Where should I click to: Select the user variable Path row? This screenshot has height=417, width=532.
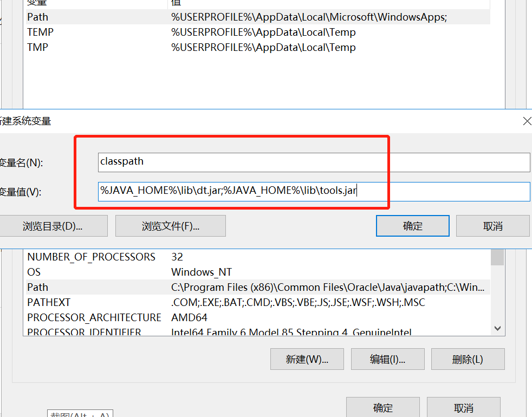(x=258, y=17)
